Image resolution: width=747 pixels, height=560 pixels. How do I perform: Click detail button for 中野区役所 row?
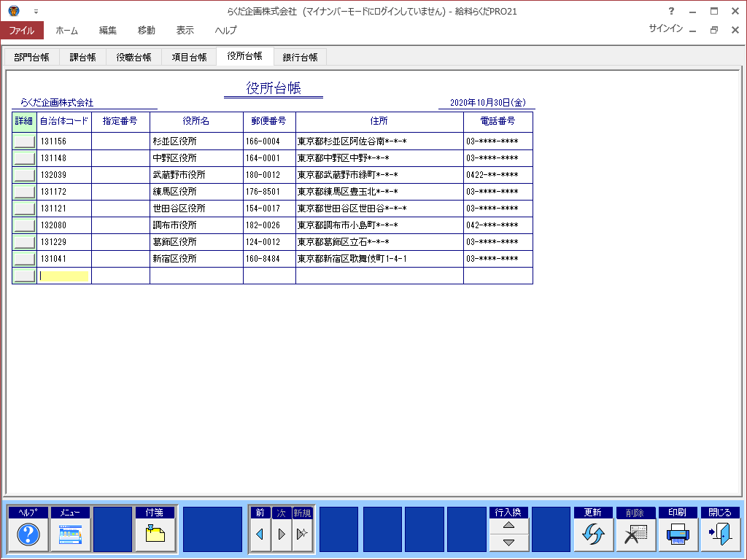[24, 158]
